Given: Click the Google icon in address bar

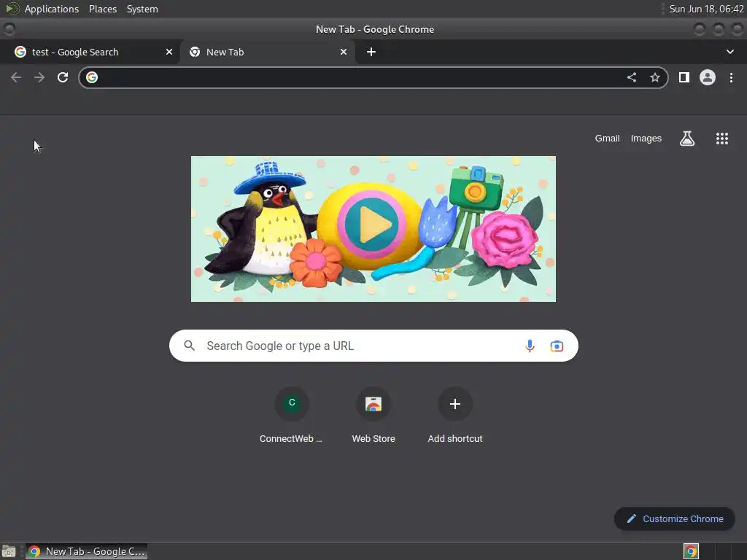Looking at the screenshot, I should click(92, 77).
